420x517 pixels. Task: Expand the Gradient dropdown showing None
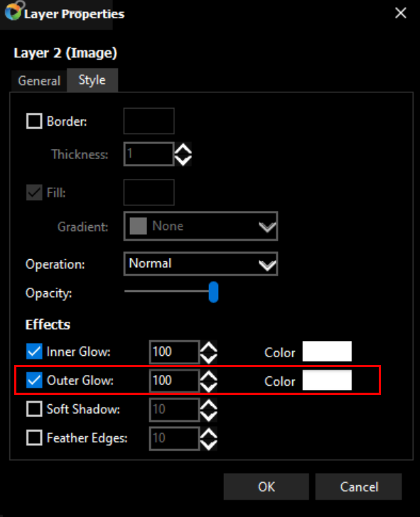pos(200,226)
